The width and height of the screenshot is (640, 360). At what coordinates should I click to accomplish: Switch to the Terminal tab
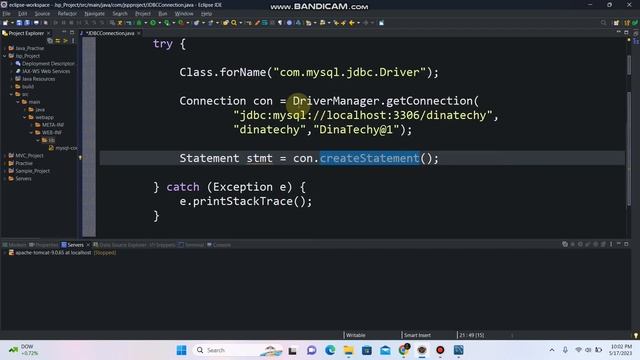(191, 245)
